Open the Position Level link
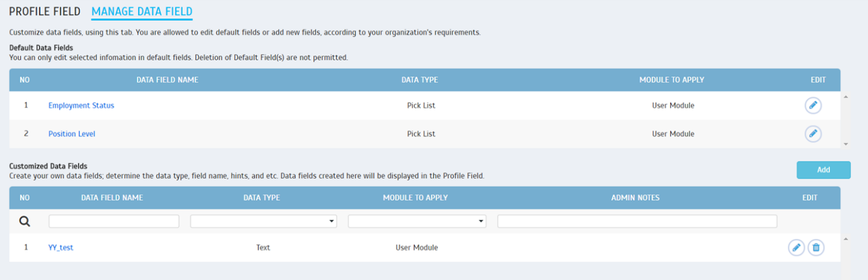 click(72, 134)
